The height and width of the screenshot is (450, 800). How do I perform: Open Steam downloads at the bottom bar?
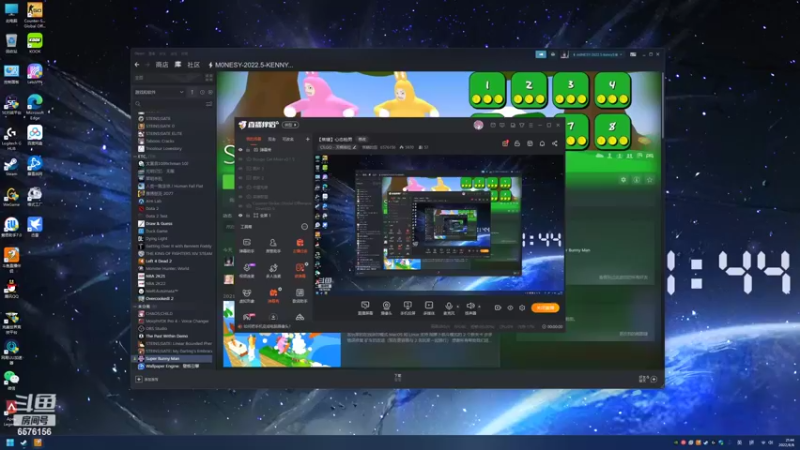point(397,378)
